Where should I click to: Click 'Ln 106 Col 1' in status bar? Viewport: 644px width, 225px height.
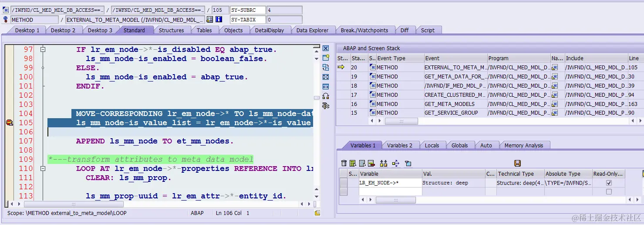[x=233, y=213]
